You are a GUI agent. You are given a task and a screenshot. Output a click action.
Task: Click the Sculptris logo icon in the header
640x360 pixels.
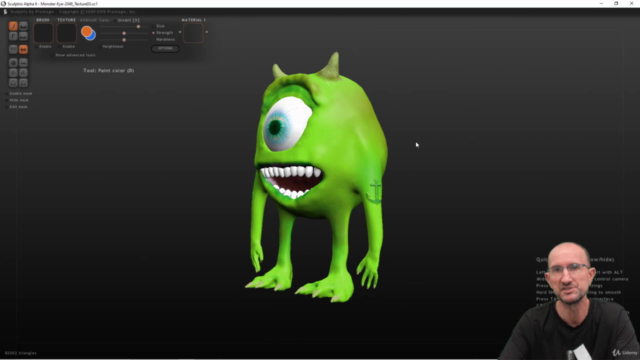coord(5,12)
